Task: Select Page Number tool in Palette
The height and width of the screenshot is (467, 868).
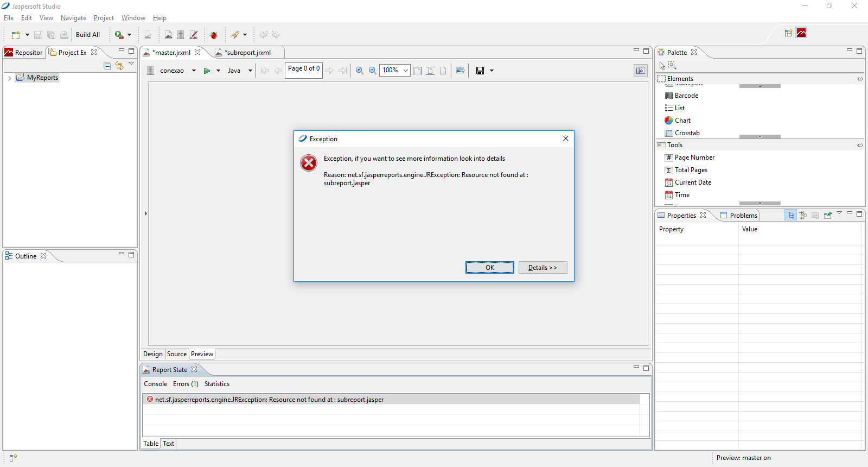Action: pos(690,157)
